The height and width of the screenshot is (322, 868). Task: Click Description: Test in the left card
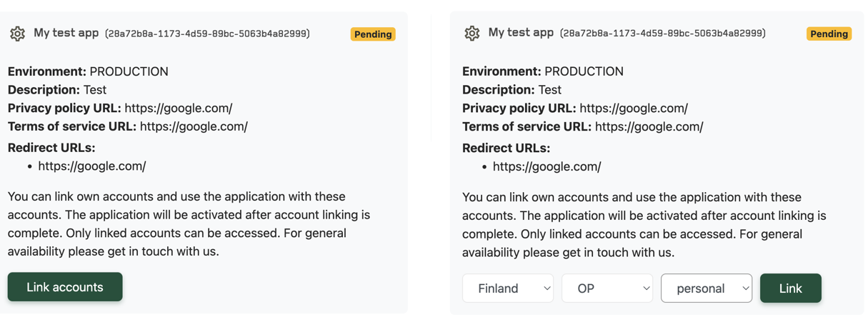pos(57,90)
